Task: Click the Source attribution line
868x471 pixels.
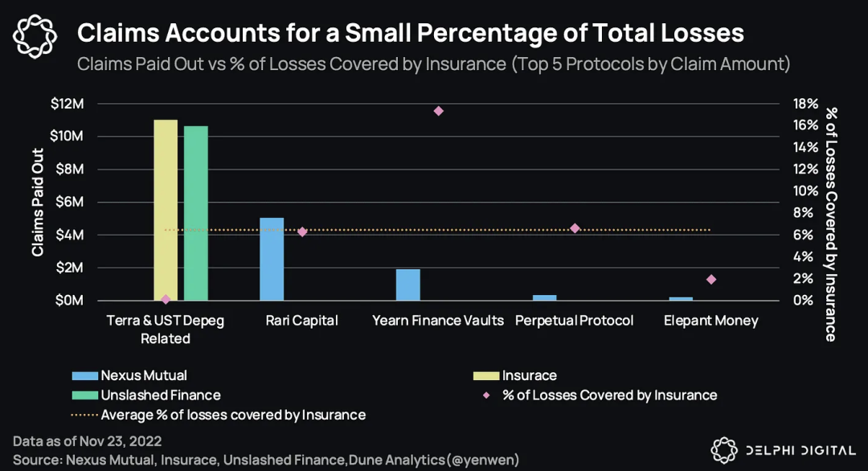Action: pos(266,459)
